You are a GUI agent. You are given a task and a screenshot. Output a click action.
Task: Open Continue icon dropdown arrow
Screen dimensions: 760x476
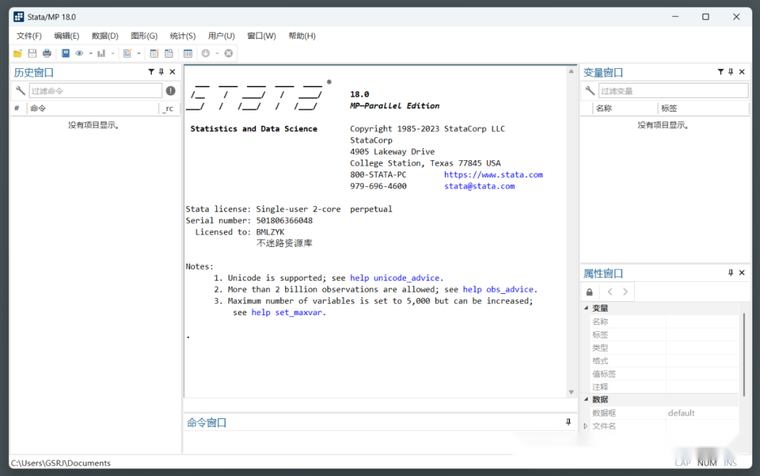pos(217,53)
